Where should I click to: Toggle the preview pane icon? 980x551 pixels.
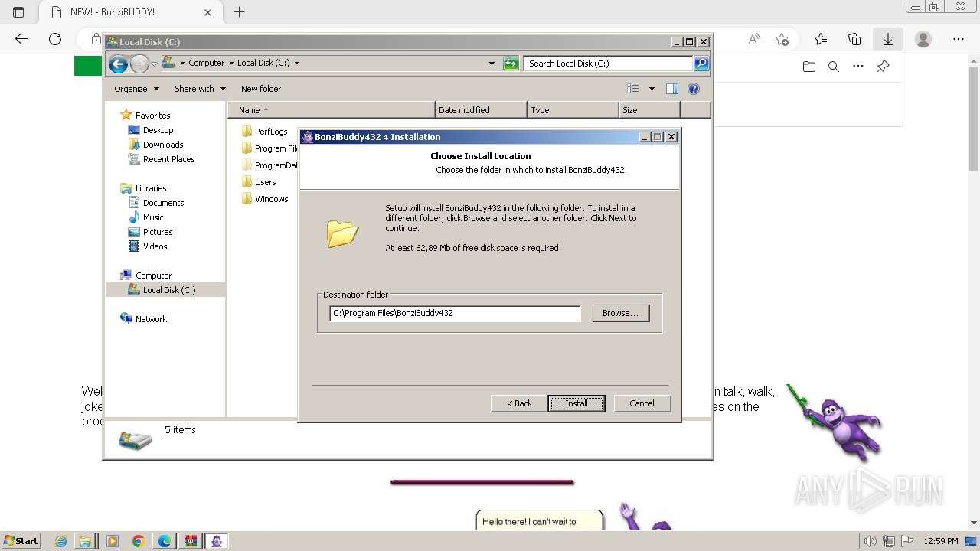click(672, 89)
